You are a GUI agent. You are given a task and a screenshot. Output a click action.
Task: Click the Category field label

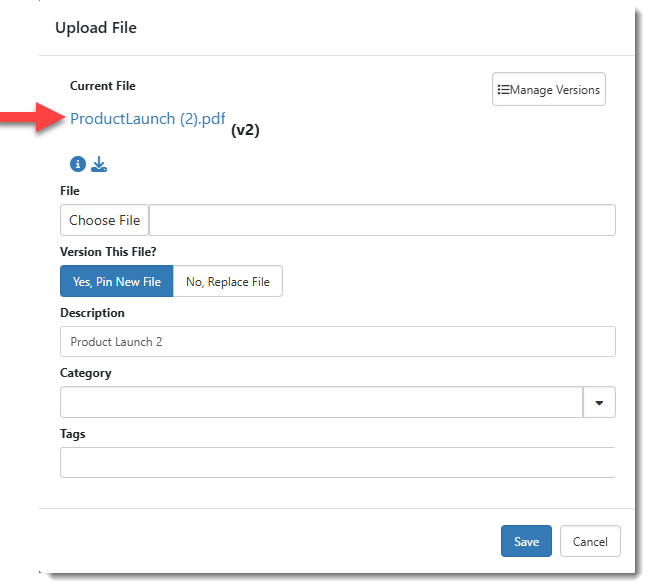[x=86, y=373]
